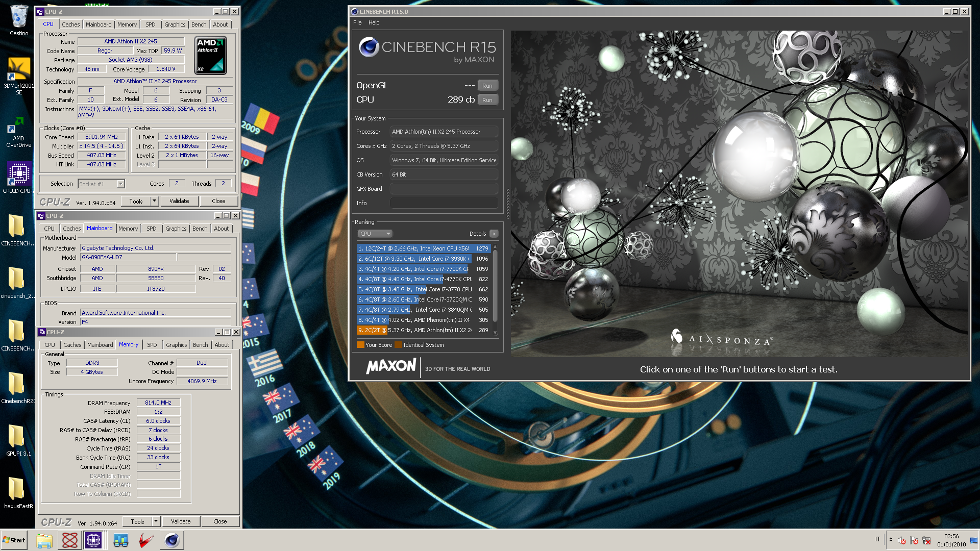Expand Tools dropdown arrow in top CPU-Z window
Image resolution: width=980 pixels, height=551 pixels.
click(155, 201)
